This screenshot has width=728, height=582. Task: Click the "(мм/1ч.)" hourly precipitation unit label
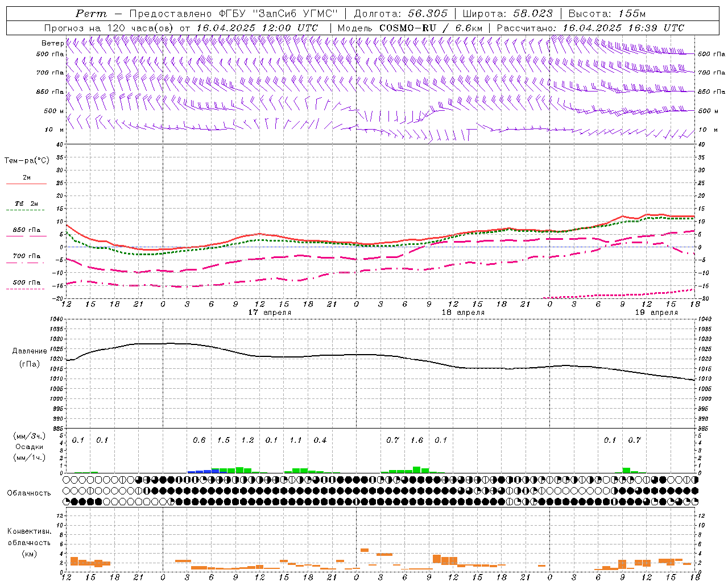point(28,458)
